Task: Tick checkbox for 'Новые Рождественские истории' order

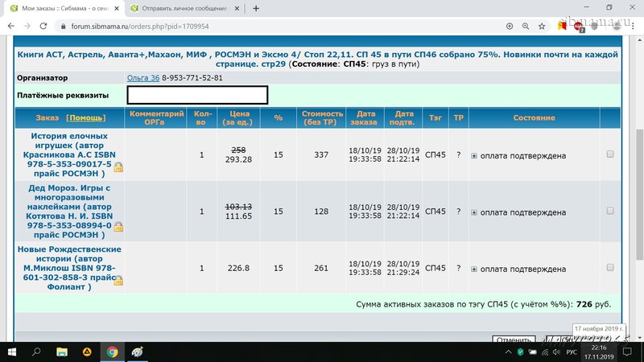Action: tap(610, 267)
